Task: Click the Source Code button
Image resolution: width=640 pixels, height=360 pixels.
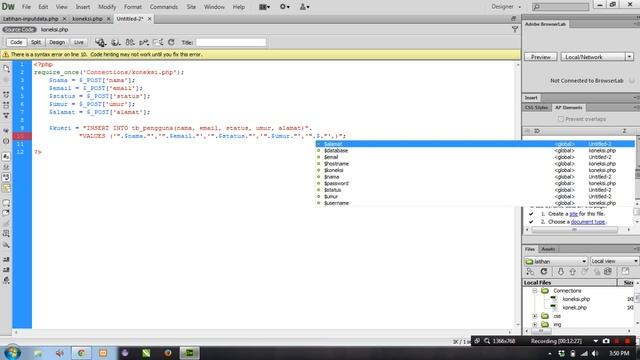Action: pos(19,29)
